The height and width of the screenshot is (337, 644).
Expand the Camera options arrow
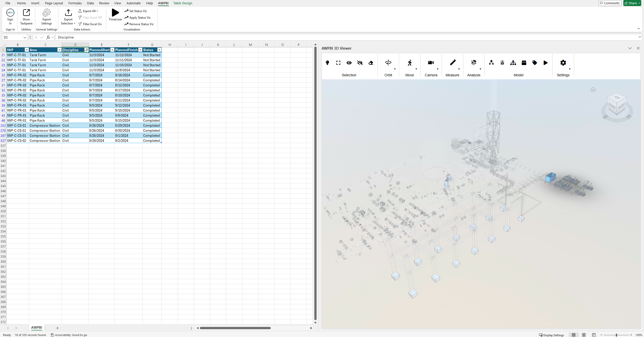pyautogui.click(x=438, y=69)
